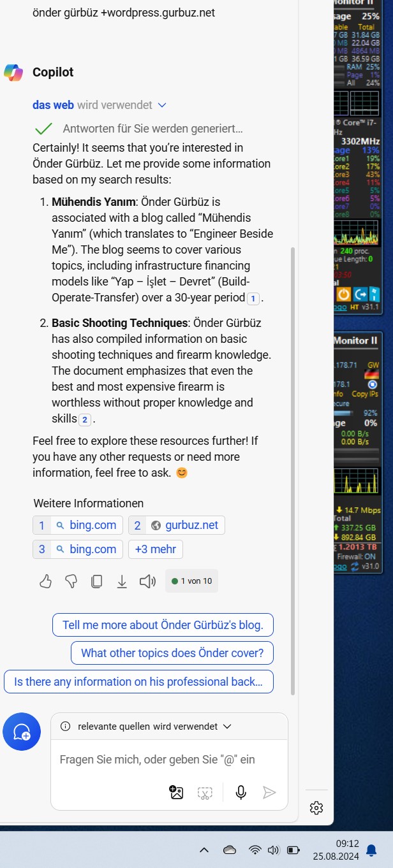Open notifications bell icon
The height and width of the screenshot is (868, 393).
[371, 850]
